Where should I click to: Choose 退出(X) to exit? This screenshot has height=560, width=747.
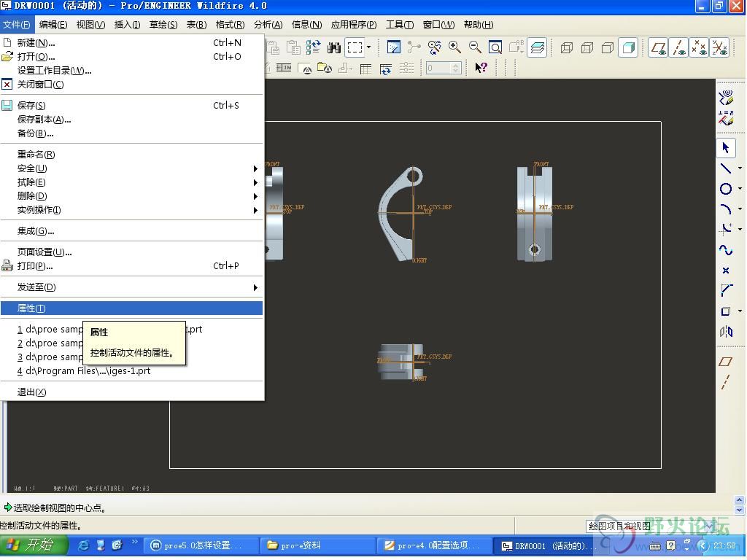pos(132,392)
